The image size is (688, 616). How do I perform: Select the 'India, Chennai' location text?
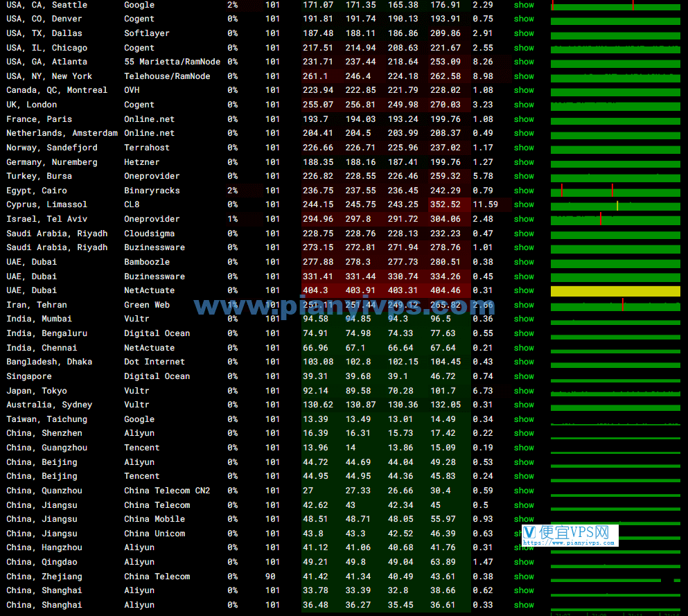[x=42, y=348]
